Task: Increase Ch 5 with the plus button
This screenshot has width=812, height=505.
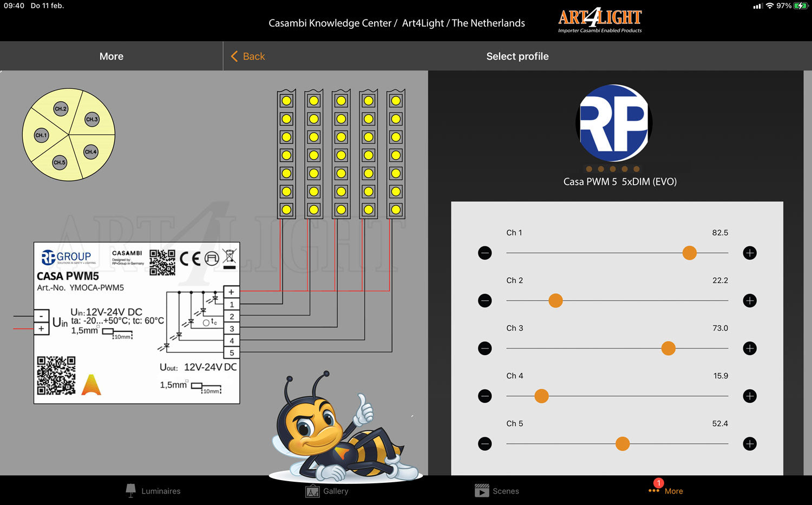Action: (x=750, y=444)
